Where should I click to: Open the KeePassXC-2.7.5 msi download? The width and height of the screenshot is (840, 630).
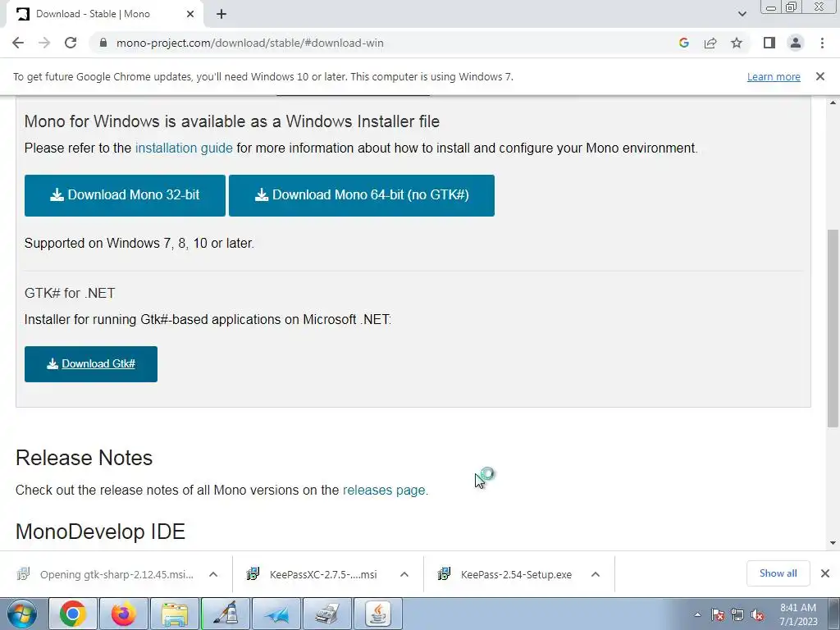pos(311,574)
